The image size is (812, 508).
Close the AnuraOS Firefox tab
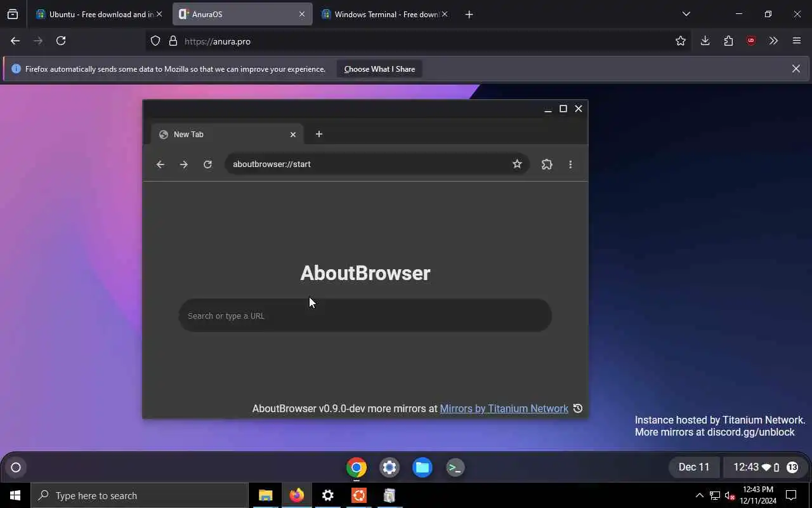coord(302,14)
